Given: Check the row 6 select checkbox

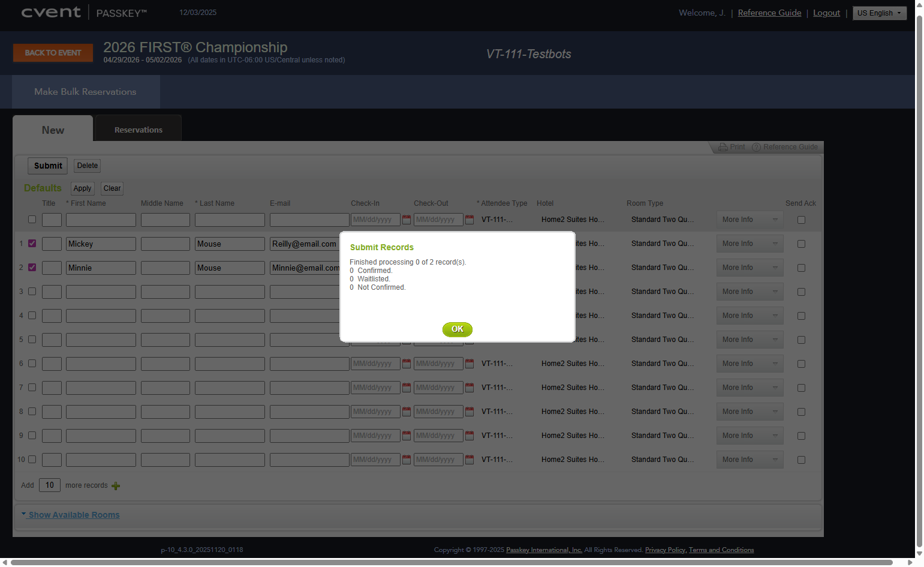Looking at the screenshot, I should 32,364.
